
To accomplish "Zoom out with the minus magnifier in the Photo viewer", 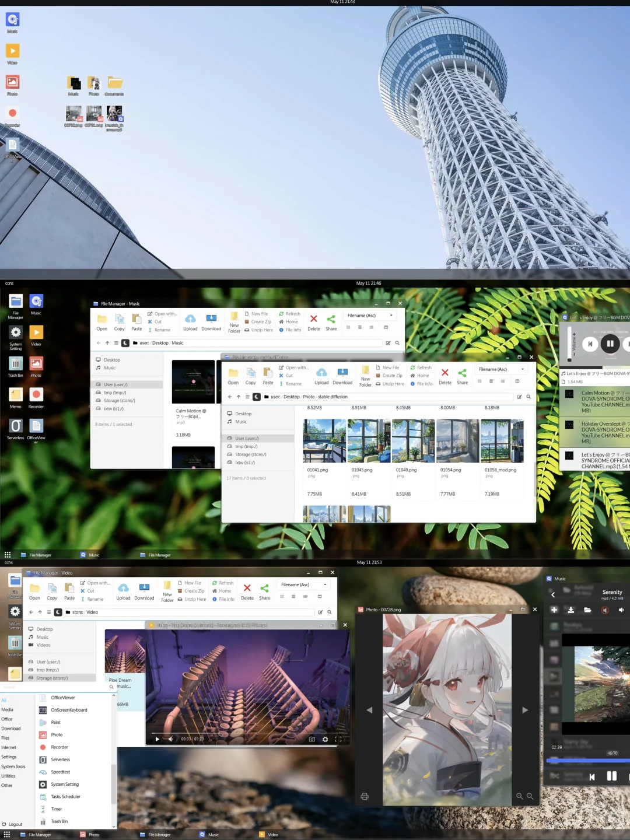I will (530, 796).
